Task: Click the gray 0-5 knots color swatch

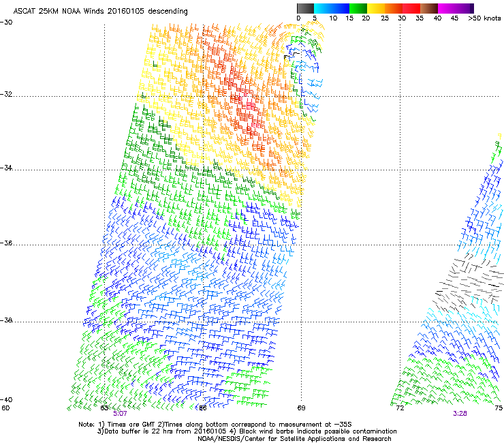Action: [x=305, y=8]
